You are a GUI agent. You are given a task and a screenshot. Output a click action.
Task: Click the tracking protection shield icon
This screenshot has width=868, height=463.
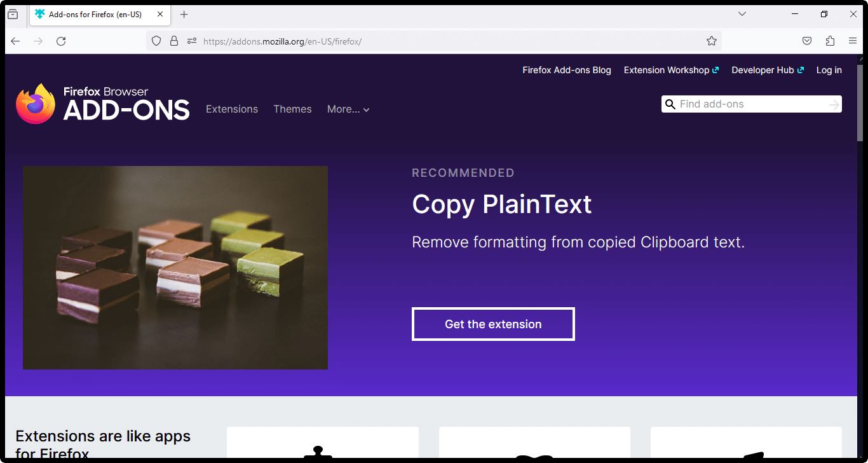156,41
